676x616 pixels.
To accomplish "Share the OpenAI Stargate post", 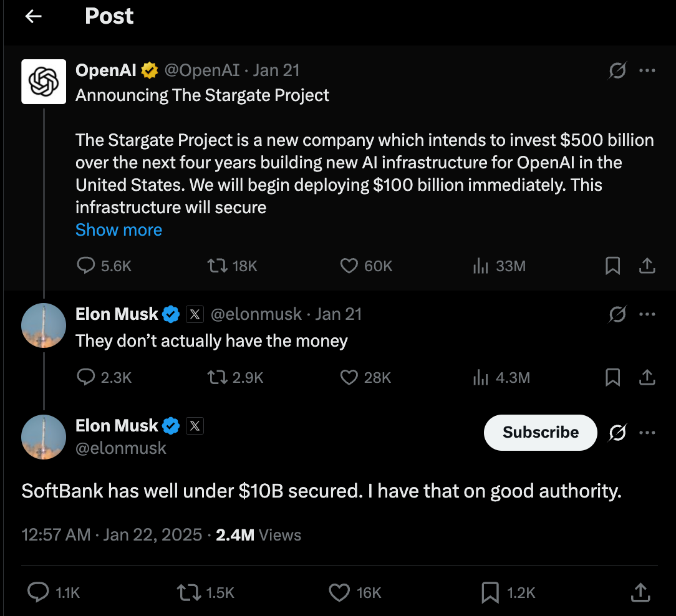I will (647, 266).
